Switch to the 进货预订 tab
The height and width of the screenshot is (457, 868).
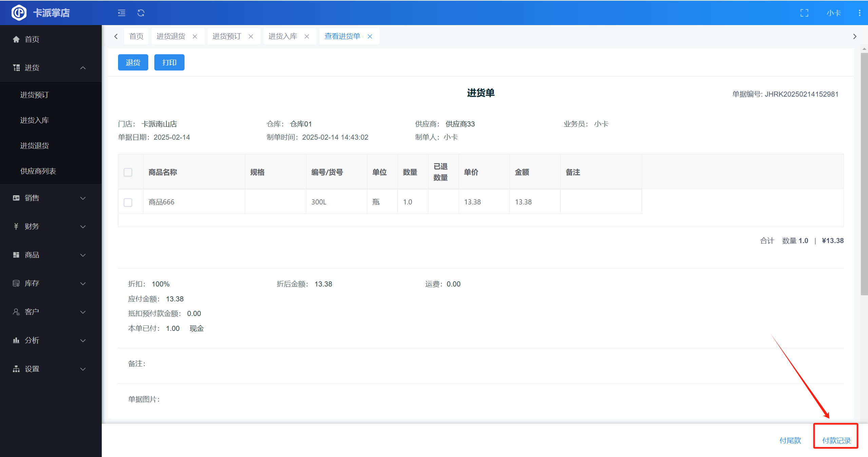[227, 36]
